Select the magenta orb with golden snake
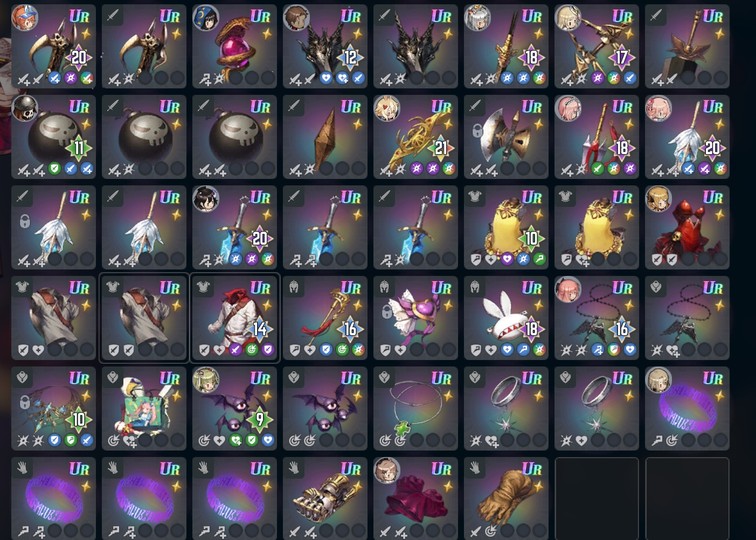Viewport: 756px width, 540px height. 234,46
